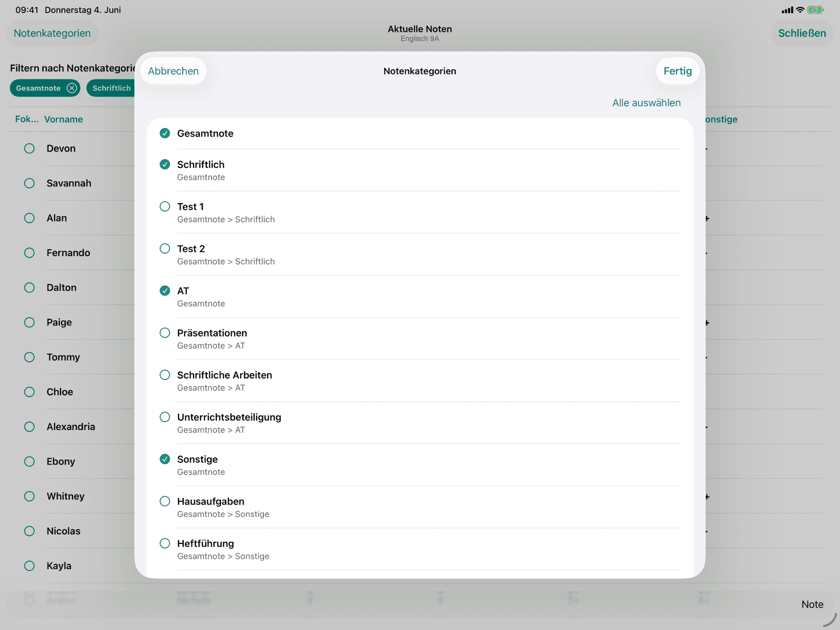The width and height of the screenshot is (840, 630).
Task: Tap Alle auswählen link
Action: tap(646, 103)
